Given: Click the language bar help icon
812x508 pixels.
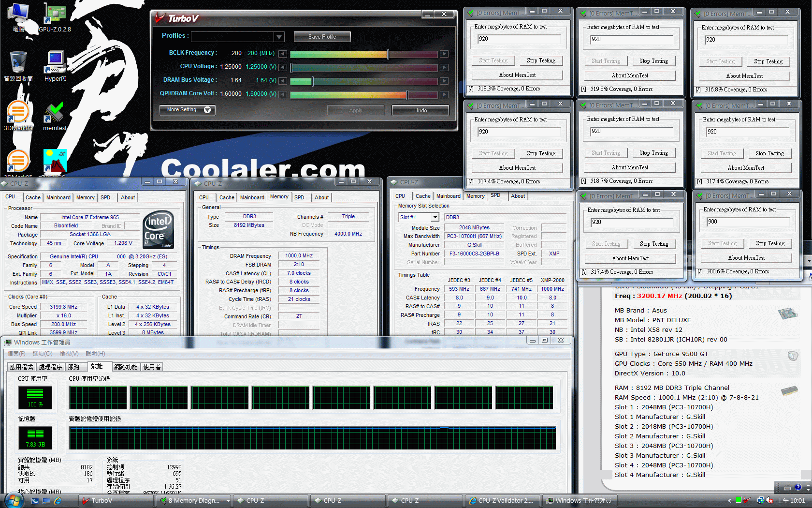Looking at the screenshot, I should (797, 487).
